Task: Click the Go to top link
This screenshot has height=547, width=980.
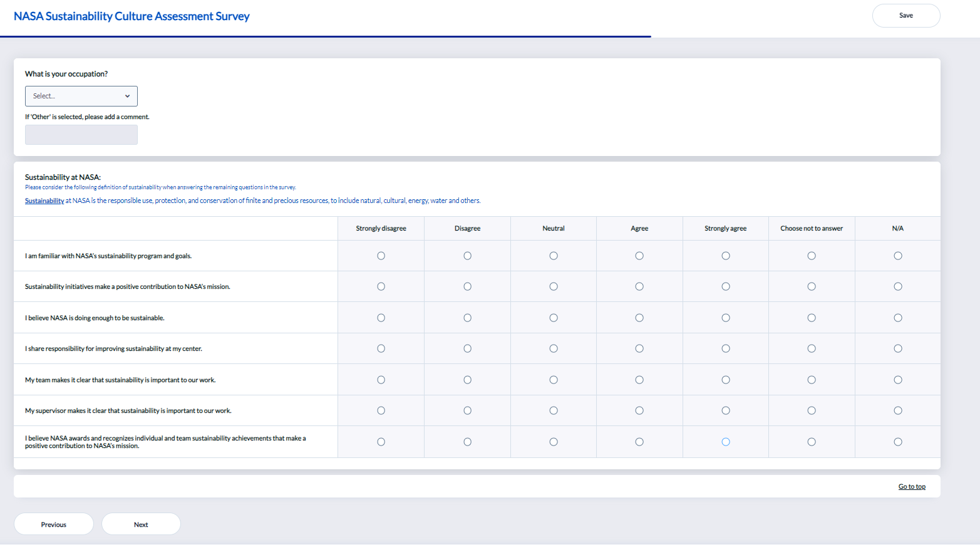Action: click(x=911, y=487)
